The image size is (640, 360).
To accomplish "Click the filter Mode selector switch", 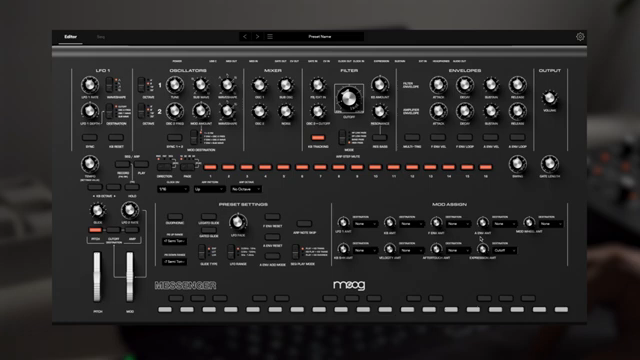I will (x=342, y=138).
